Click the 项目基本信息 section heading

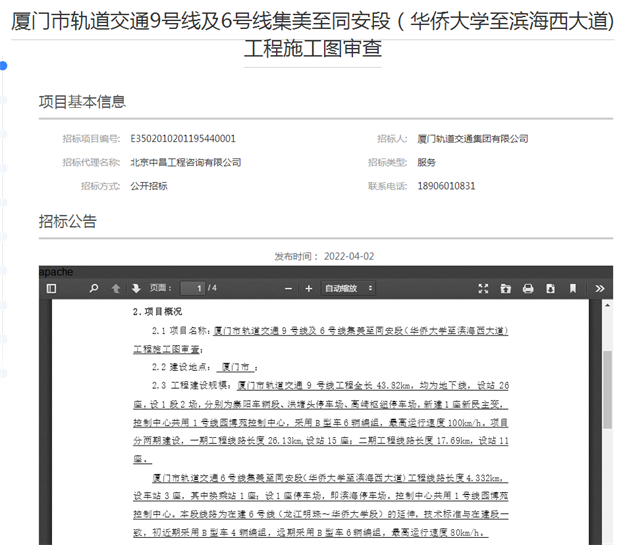82,102
